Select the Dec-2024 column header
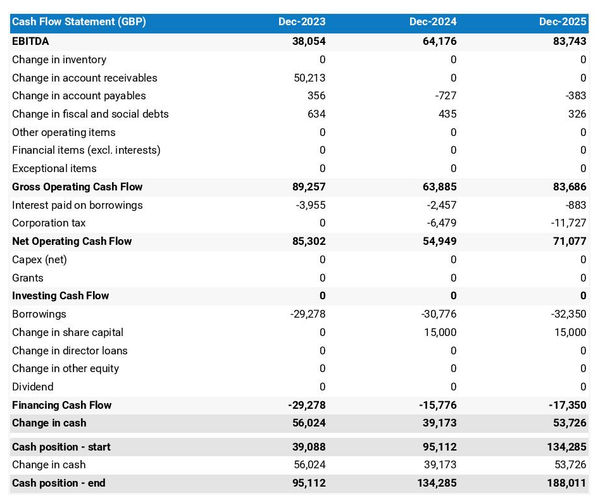 coord(433,22)
